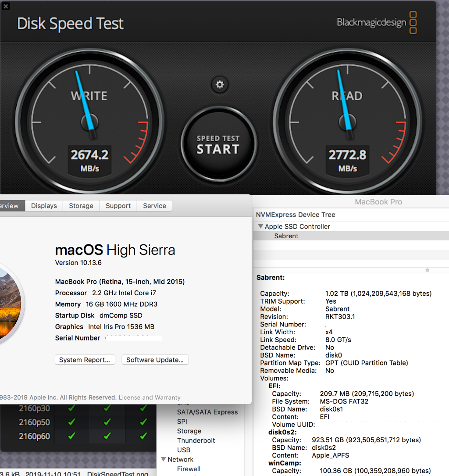Close the Disk Speed Test window
This screenshot has width=449, height=476.
[6, 6]
